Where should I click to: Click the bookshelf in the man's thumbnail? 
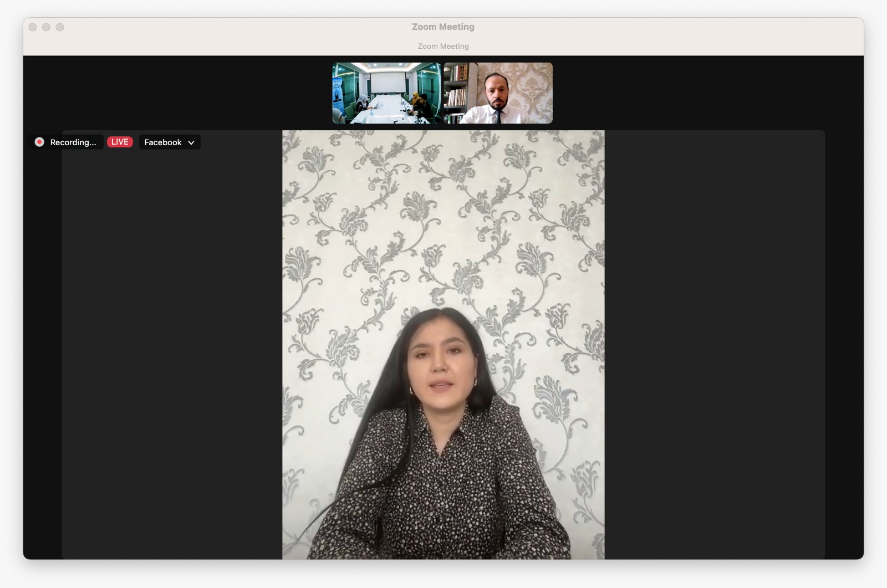click(x=457, y=91)
